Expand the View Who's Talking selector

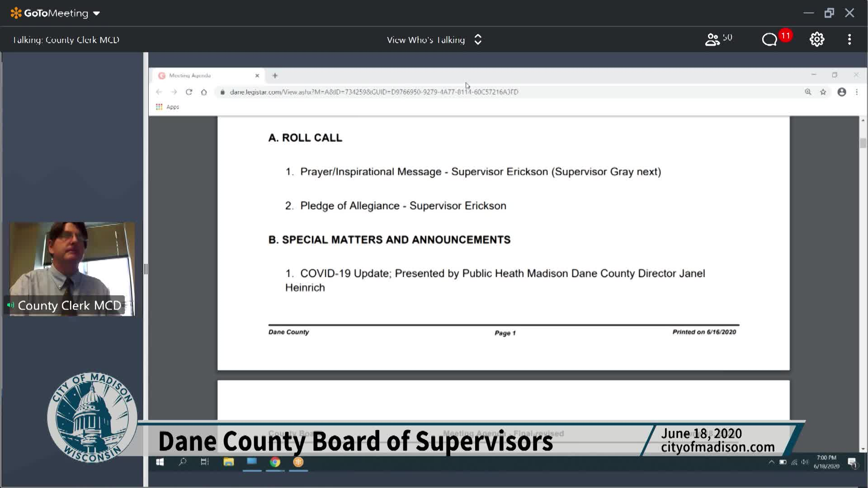point(478,40)
